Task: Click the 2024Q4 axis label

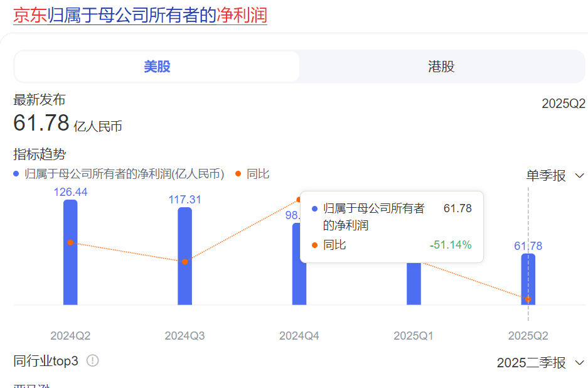Action: (x=299, y=336)
